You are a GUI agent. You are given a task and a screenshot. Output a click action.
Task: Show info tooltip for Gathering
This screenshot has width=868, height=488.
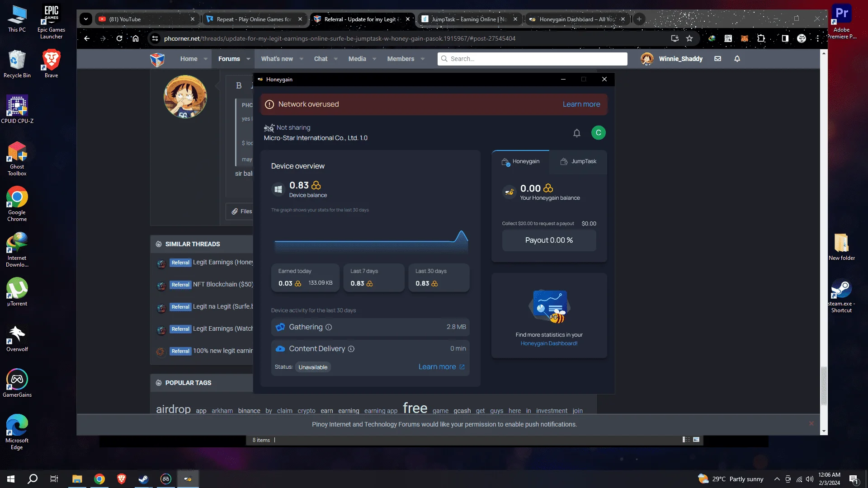329,327
